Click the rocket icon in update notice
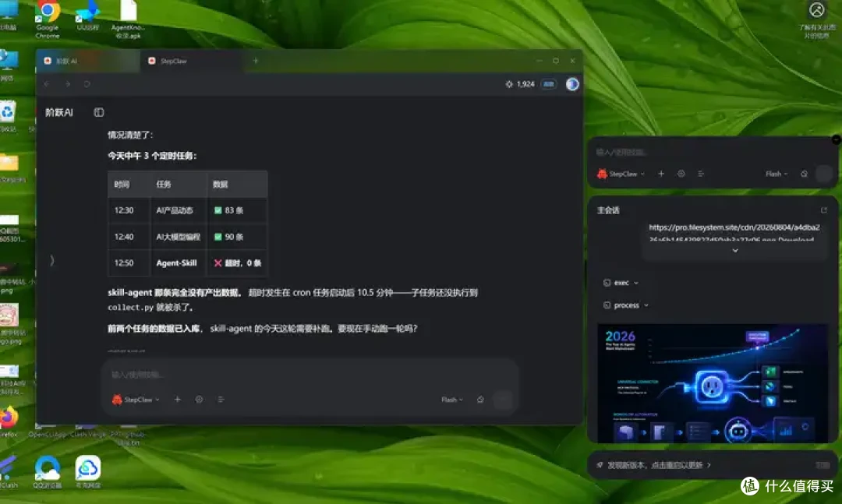Image resolution: width=842 pixels, height=504 pixels. coord(600,465)
